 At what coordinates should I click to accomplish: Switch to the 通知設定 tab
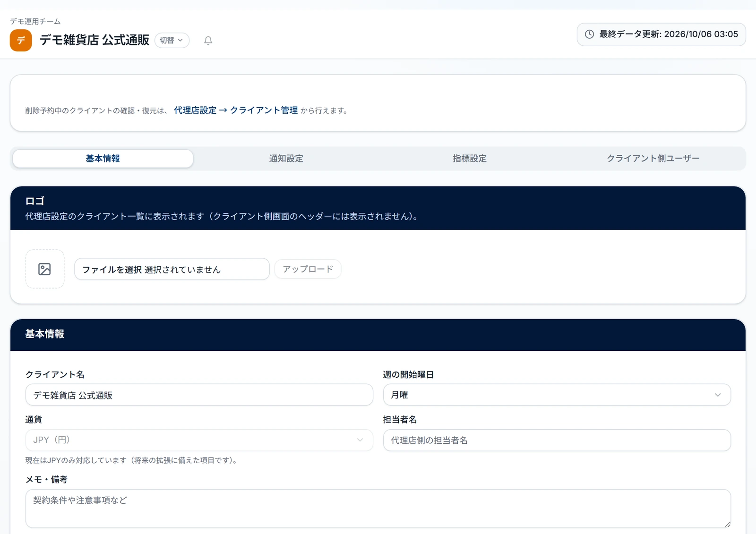(286, 159)
